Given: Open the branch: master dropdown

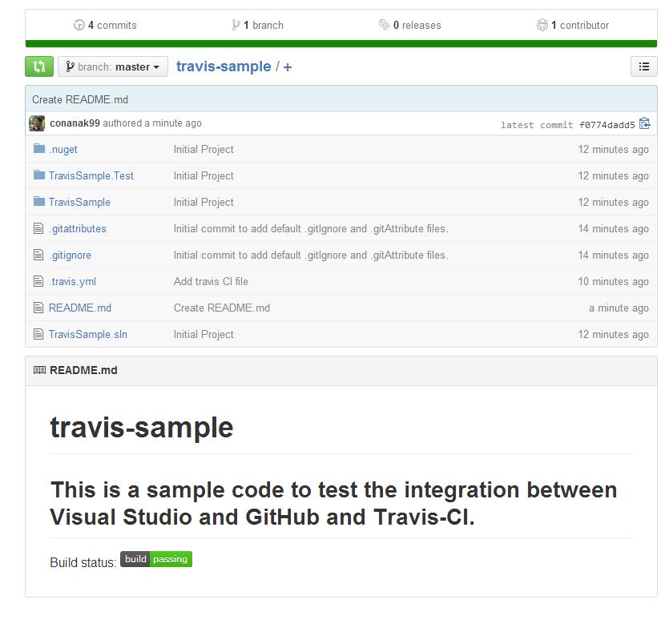Looking at the screenshot, I should 113,66.
